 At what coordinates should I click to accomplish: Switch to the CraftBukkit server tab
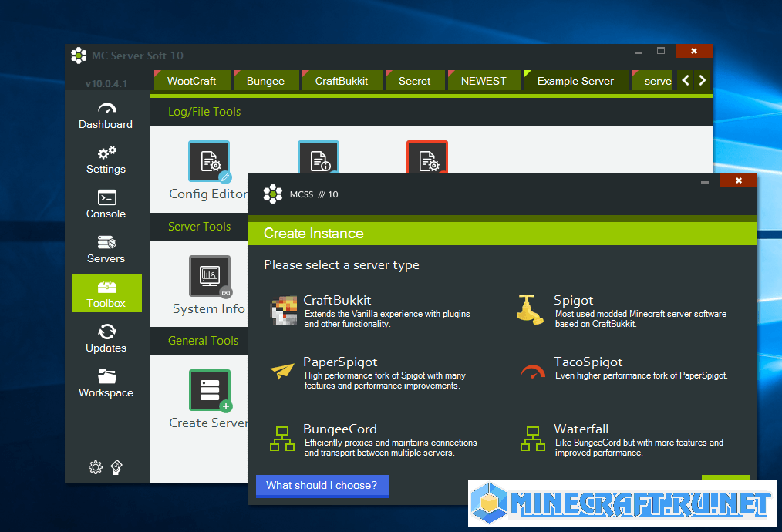pos(342,81)
